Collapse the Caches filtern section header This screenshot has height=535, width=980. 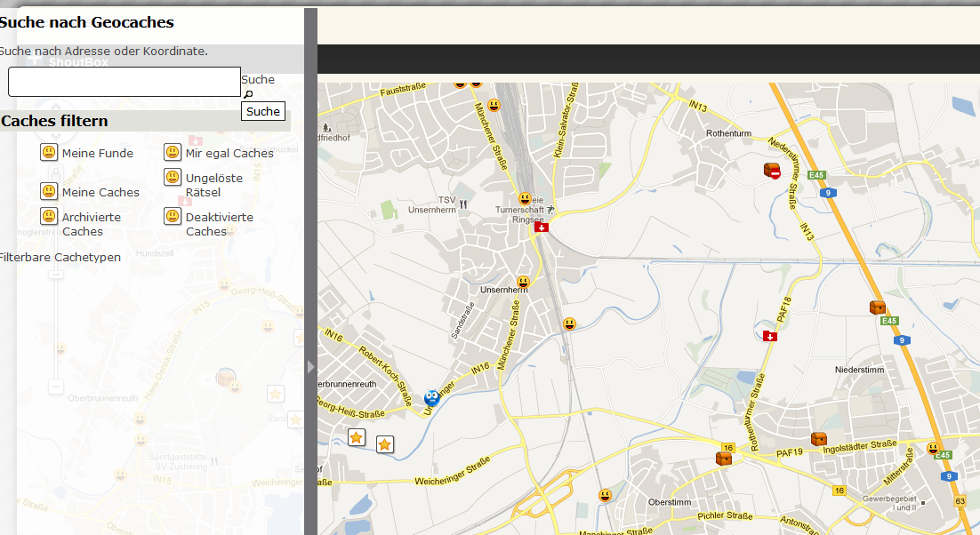pyautogui.click(x=55, y=121)
